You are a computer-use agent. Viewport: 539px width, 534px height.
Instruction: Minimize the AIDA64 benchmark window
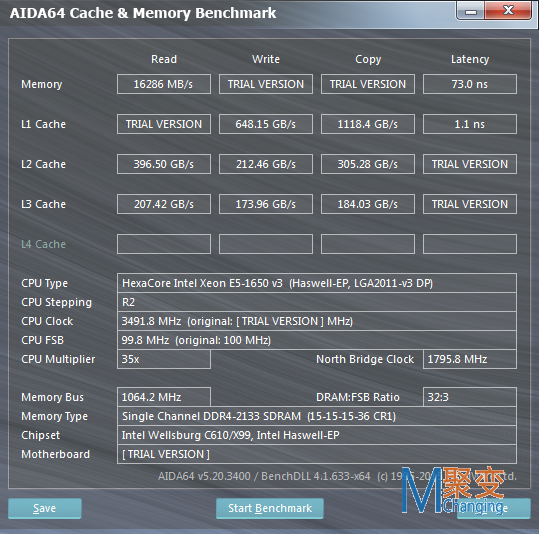coord(471,11)
